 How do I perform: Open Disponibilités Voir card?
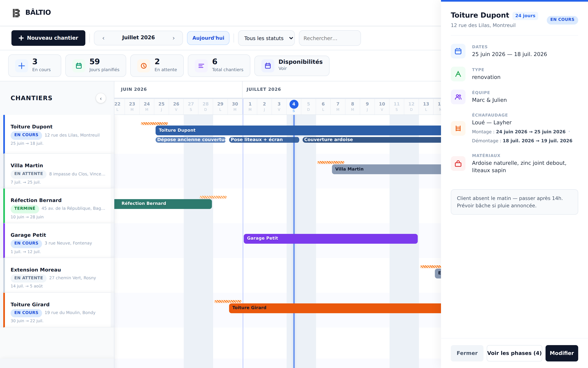tap(292, 66)
